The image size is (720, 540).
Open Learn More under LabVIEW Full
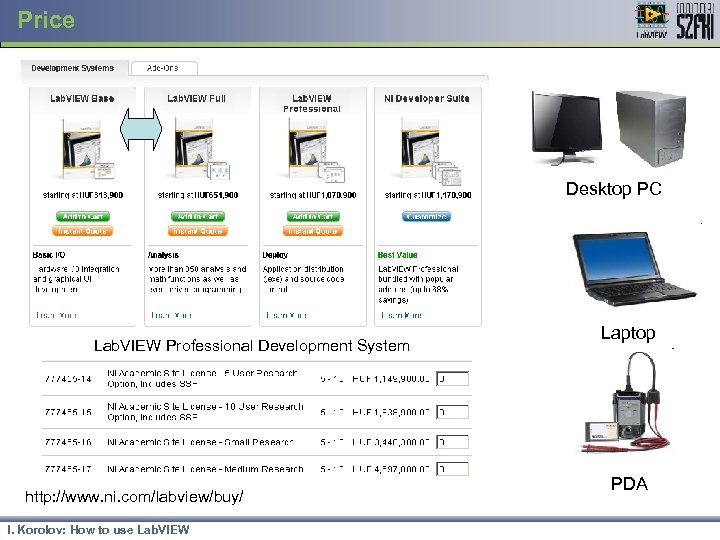(171, 315)
